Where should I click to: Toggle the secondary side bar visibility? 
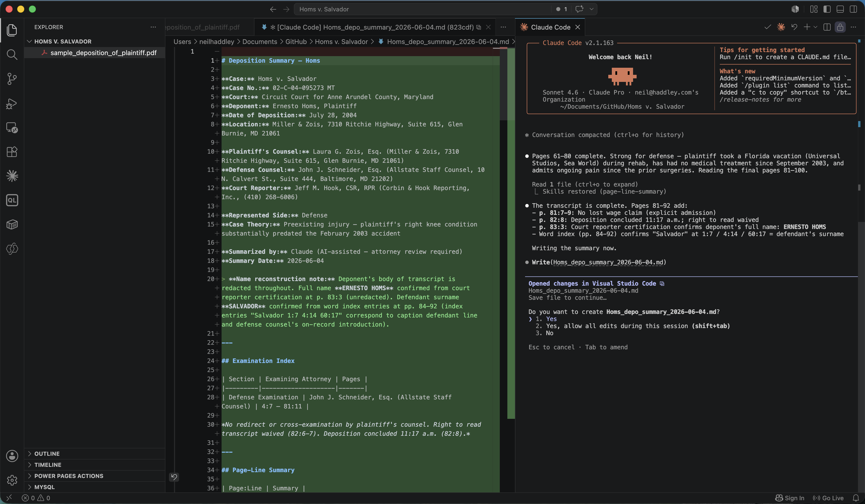point(853,9)
